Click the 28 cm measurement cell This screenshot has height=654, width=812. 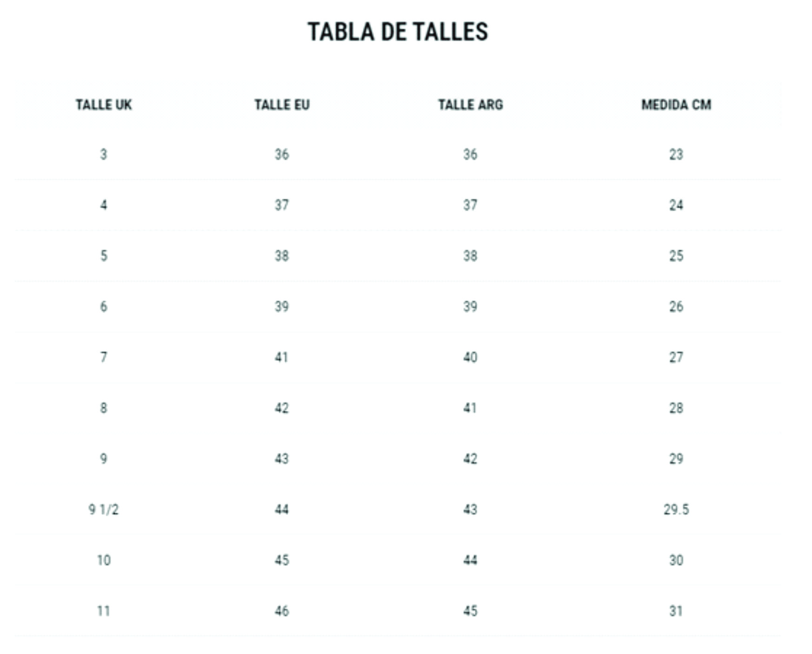click(676, 408)
